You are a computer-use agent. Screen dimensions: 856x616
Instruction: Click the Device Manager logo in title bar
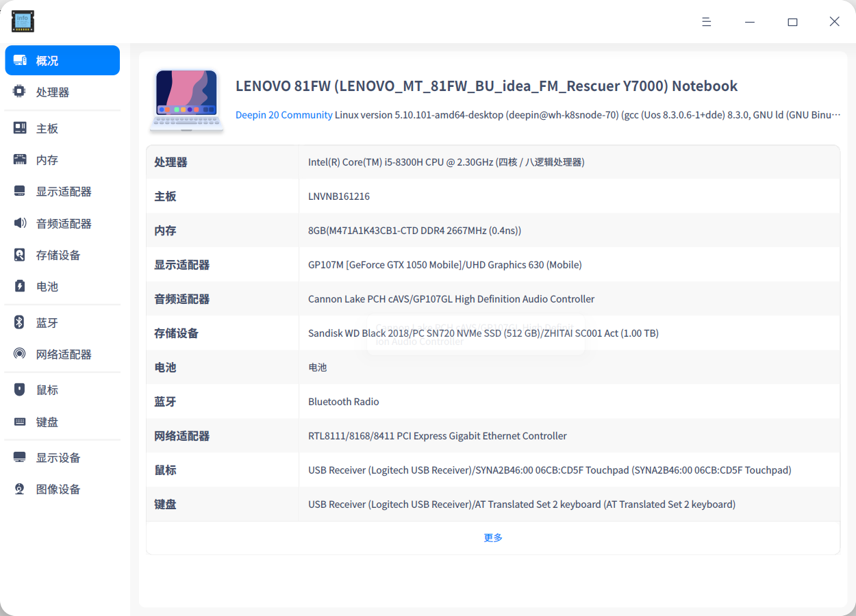[23, 21]
